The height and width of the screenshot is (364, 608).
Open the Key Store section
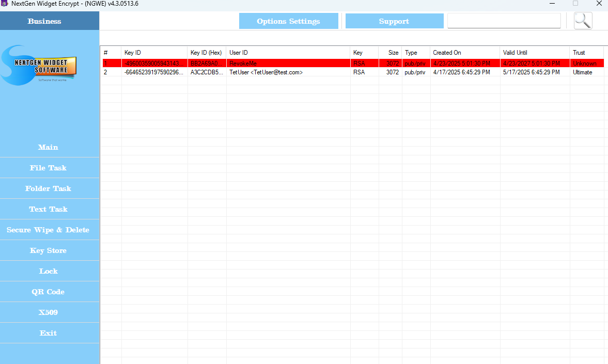[x=49, y=250]
